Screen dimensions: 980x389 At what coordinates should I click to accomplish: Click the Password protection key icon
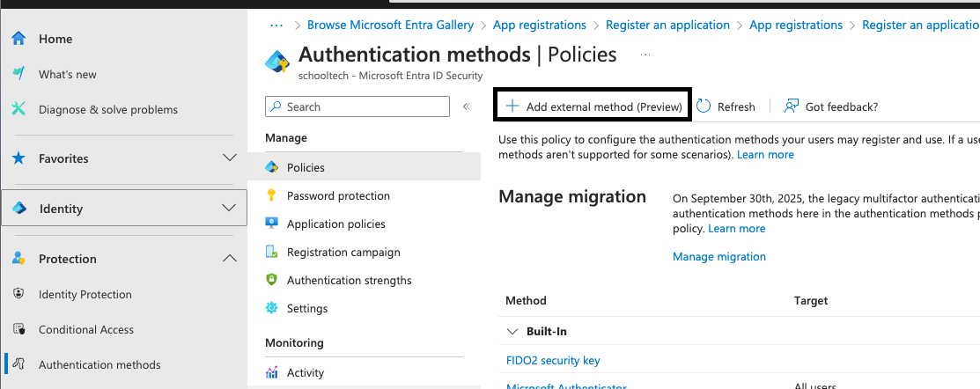coord(271,195)
